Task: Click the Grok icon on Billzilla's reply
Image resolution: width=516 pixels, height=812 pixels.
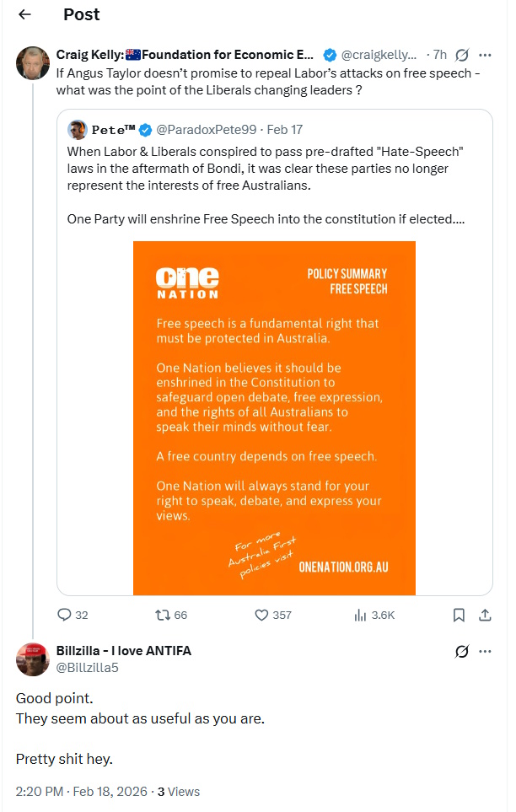Action: tap(461, 651)
